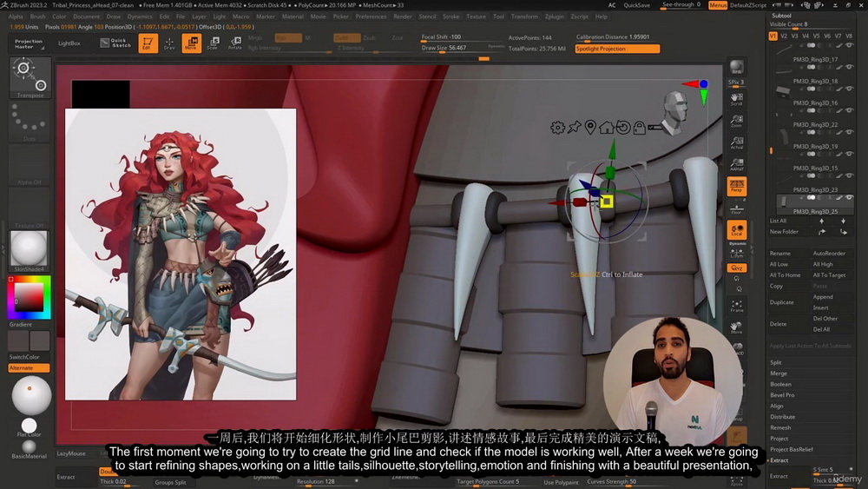Click the camera view head icon
Viewport: 868px width, 489px height.
click(674, 112)
